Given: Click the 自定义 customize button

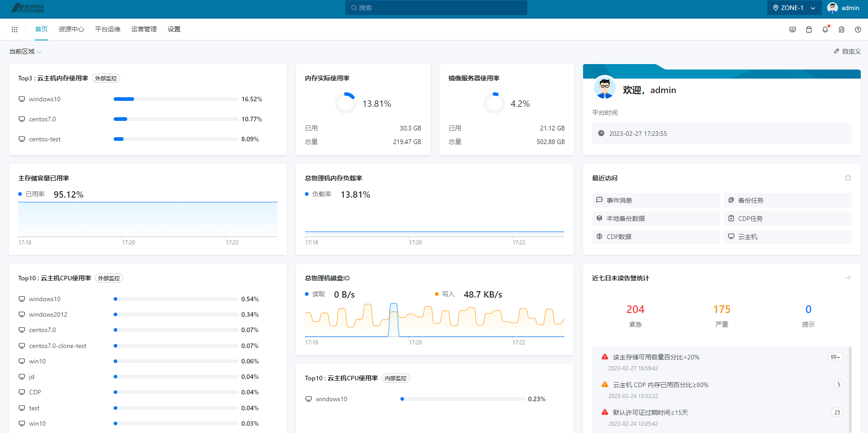Looking at the screenshot, I should [848, 51].
